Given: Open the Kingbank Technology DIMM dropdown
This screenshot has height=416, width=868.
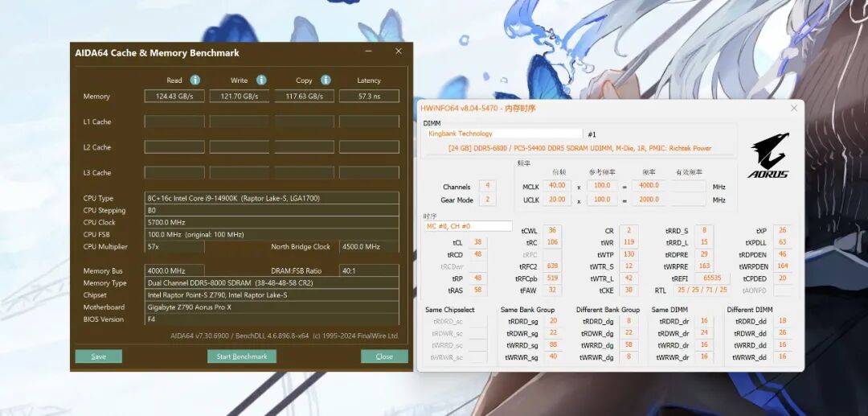Looking at the screenshot, I should point(504,134).
